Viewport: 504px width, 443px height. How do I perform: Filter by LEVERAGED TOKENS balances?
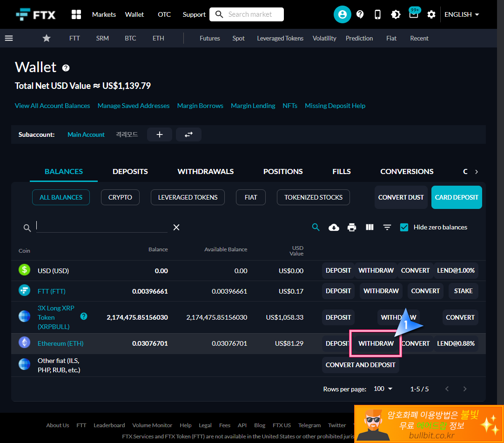[188, 197]
